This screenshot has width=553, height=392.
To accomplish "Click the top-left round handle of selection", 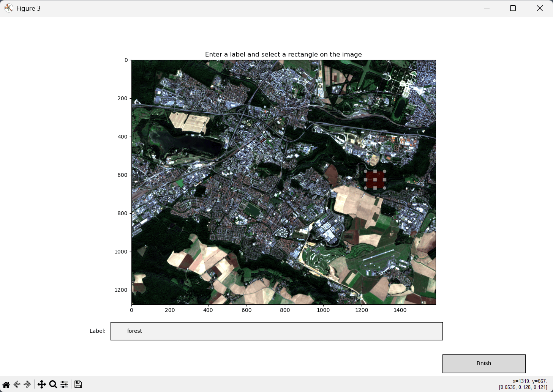I will (366, 172).
